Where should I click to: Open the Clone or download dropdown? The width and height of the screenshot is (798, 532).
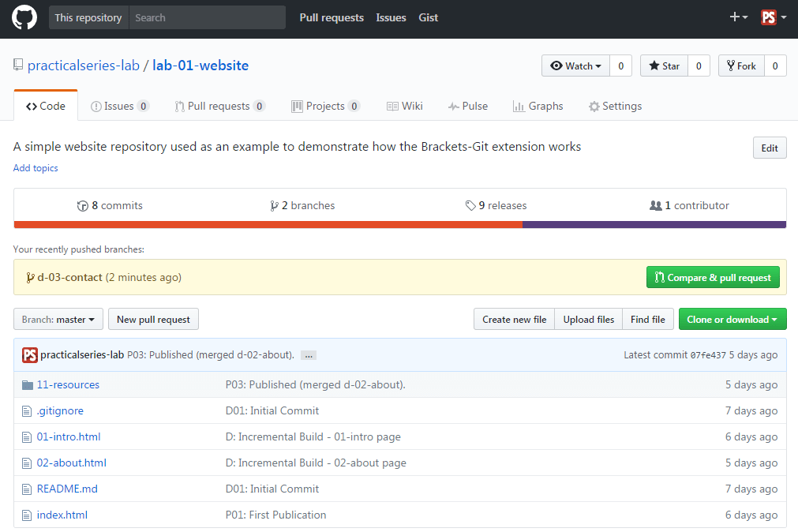pos(732,319)
